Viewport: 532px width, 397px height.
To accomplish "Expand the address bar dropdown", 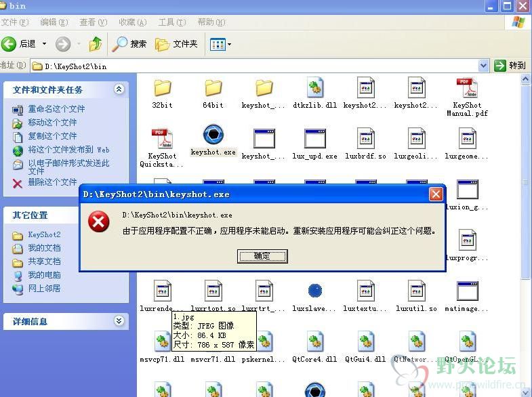I will pos(483,66).
